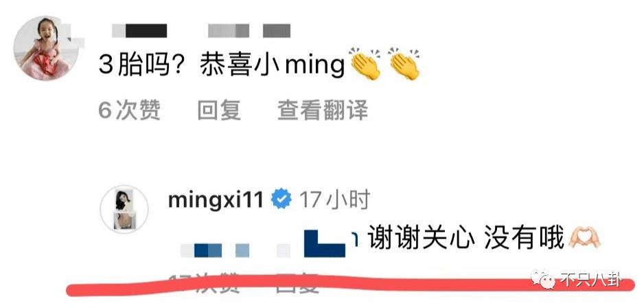
Task: Open the mingxi11 avatar thumbnail
Action: coord(124,209)
